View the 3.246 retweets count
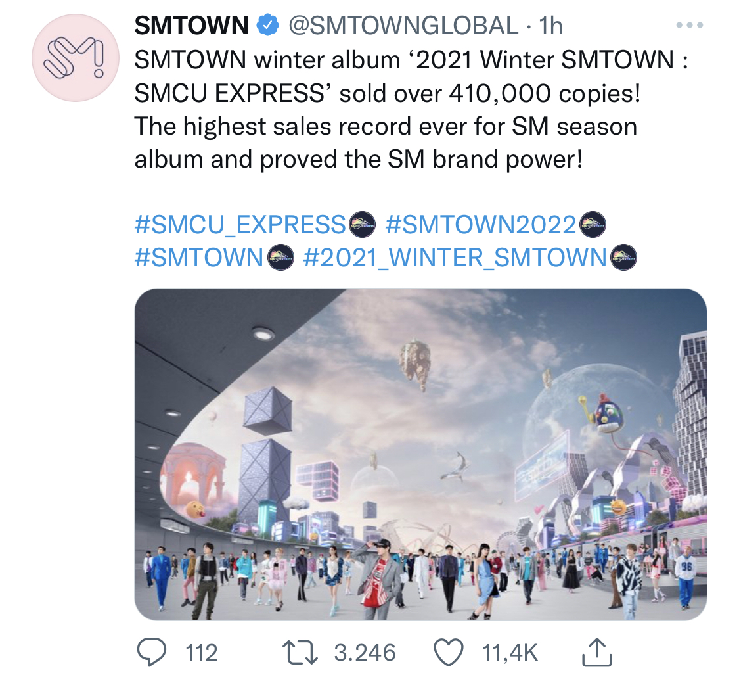739x700 pixels. click(x=365, y=653)
